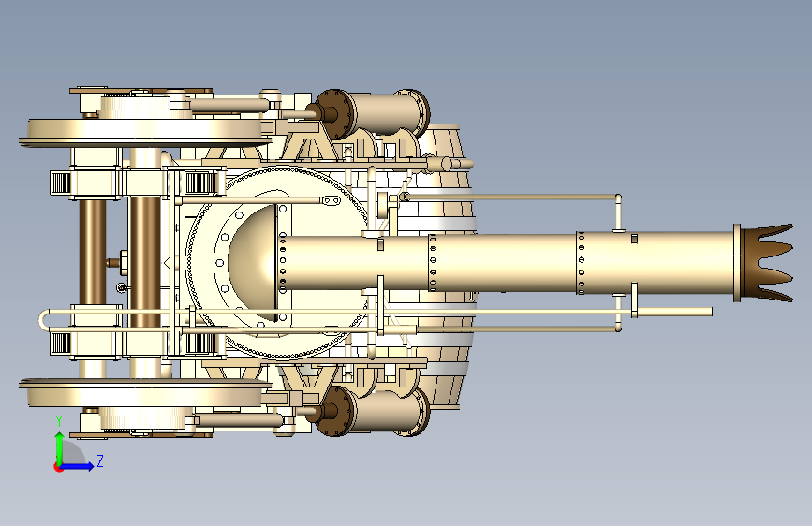Click the red origin point of the triad
This screenshot has height=526, width=812.
click(x=57, y=467)
